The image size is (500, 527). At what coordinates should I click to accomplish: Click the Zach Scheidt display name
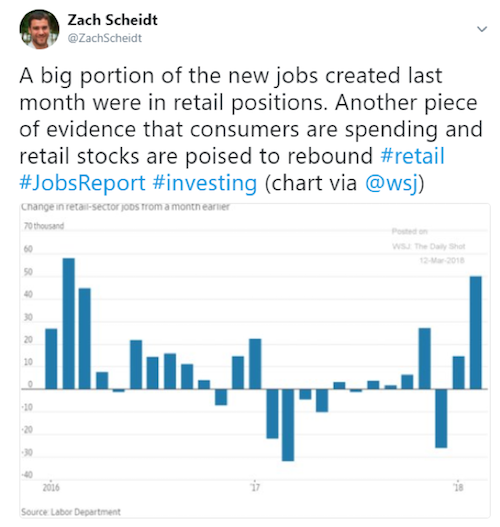112,20
